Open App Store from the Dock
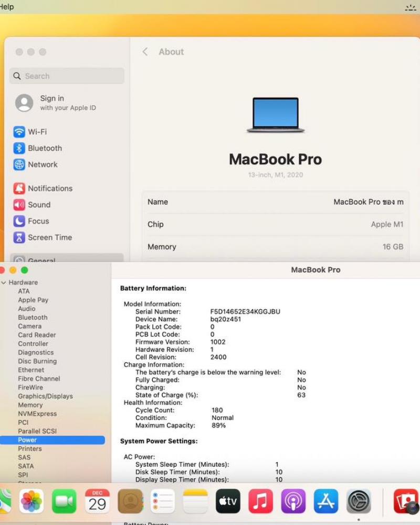This screenshot has width=420, height=525. [326, 501]
